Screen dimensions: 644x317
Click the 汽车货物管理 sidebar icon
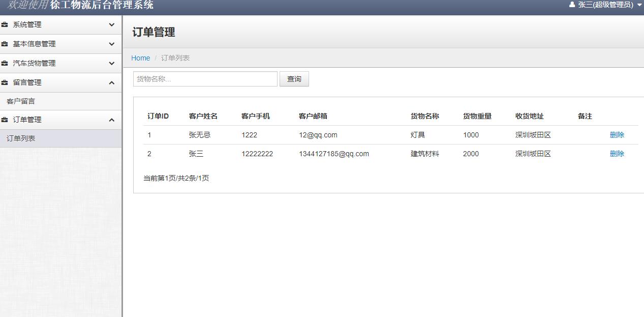pos(6,63)
